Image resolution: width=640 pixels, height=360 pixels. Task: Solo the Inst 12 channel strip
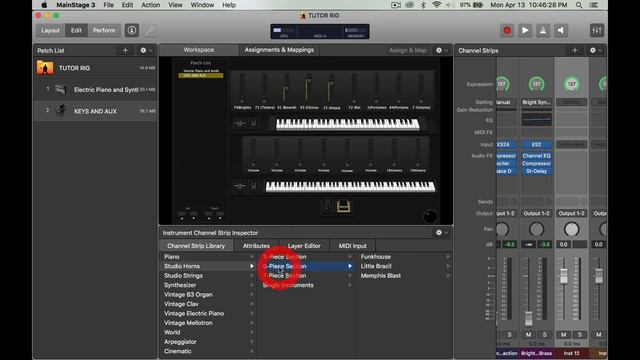coord(580,335)
